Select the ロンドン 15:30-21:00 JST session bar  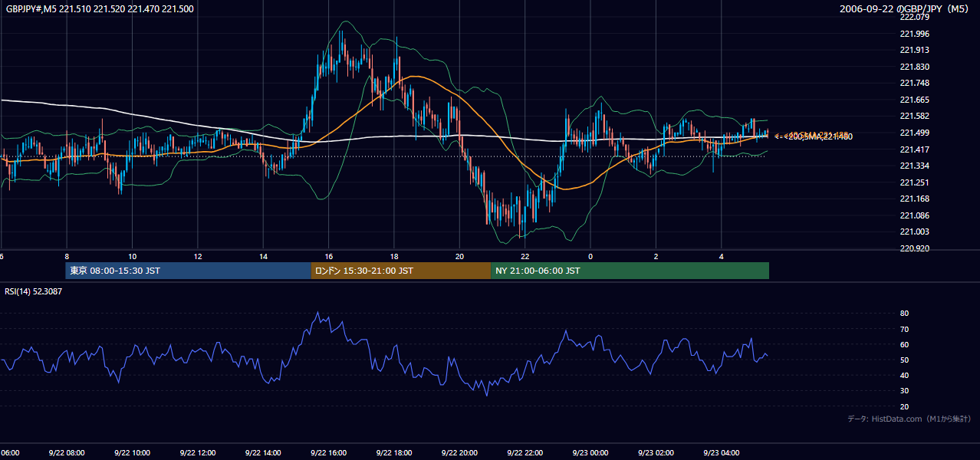[x=400, y=271]
